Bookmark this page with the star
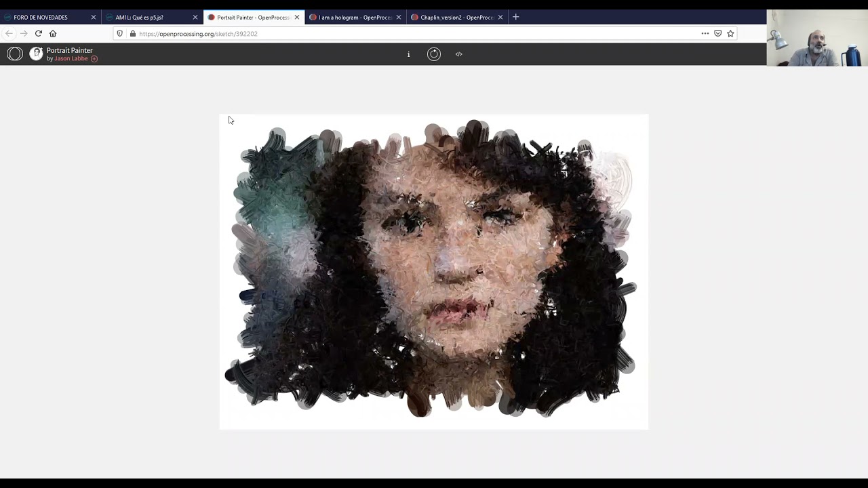The width and height of the screenshot is (868, 488). point(730,33)
